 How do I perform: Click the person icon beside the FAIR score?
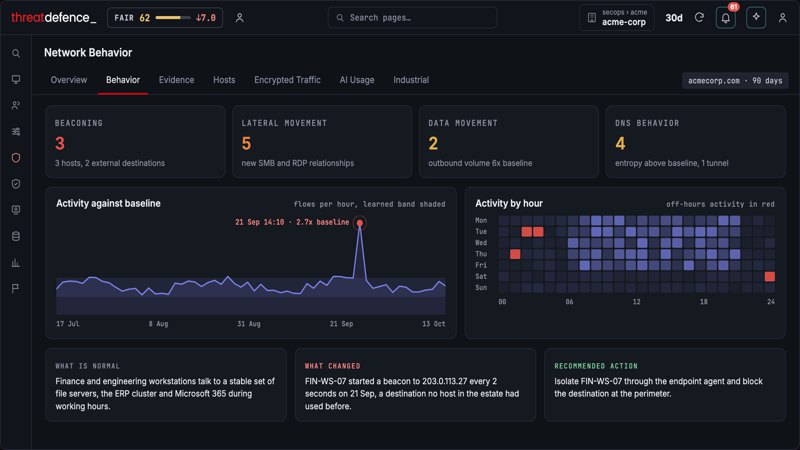pyautogui.click(x=239, y=18)
